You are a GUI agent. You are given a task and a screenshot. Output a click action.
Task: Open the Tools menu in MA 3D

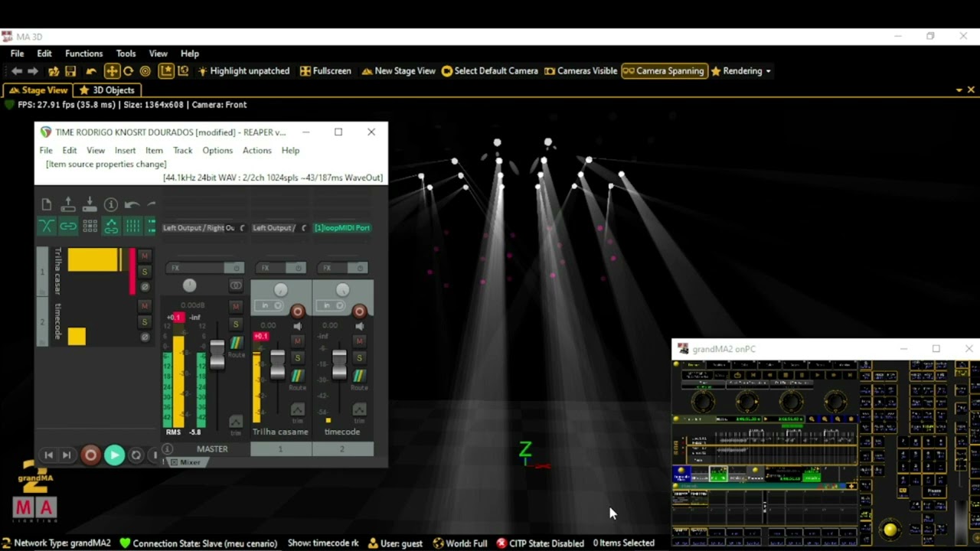click(126, 54)
